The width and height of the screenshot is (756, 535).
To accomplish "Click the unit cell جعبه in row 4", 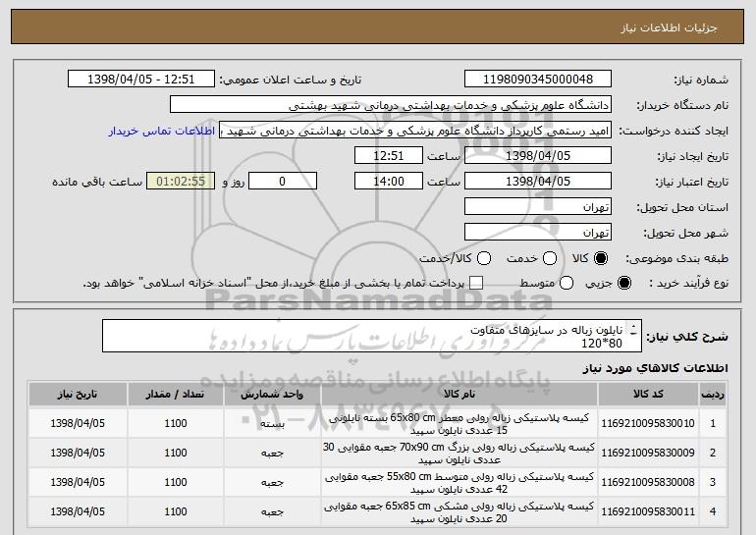I will tap(272, 512).
